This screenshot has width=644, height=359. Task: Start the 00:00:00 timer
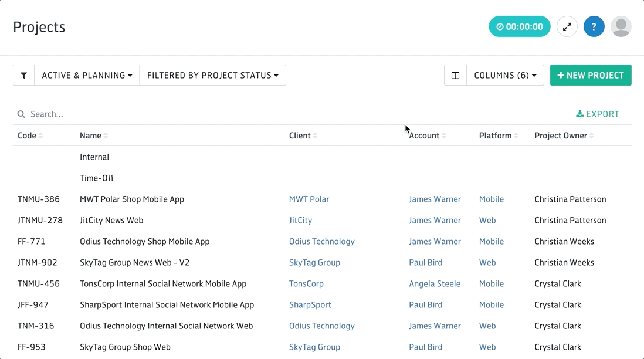(x=519, y=27)
